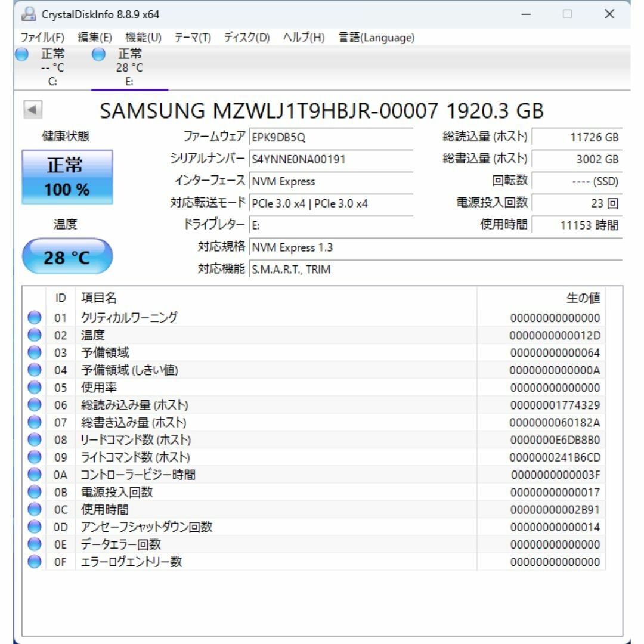The height and width of the screenshot is (644, 644).
Task: Click status orb for クリティカルワーニング row
Action: pyautogui.click(x=35, y=317)
